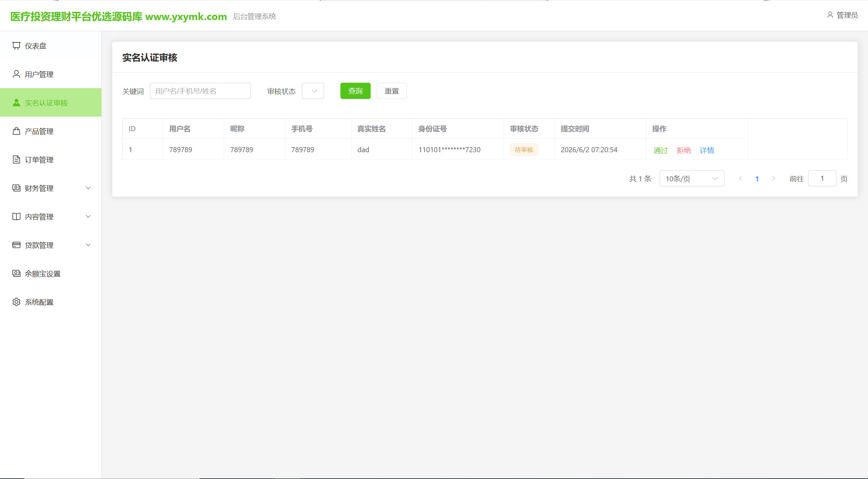Click the 产品管理 bag icon
Viewport: 868px width, 479px height.
(x=16, y=131)
